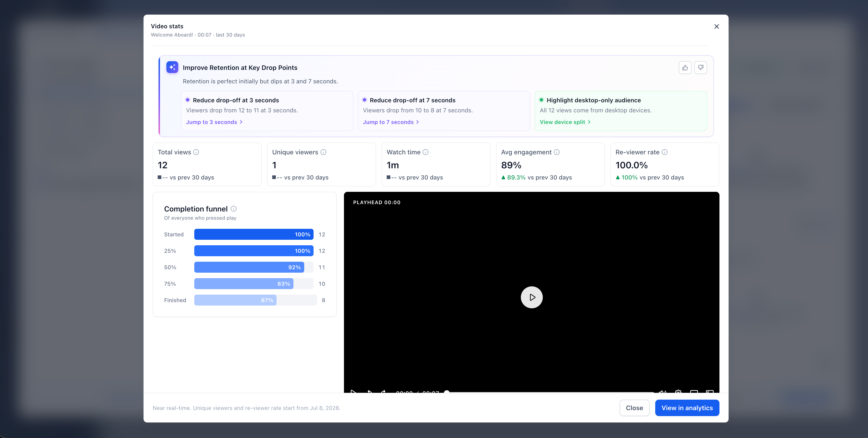Click the 'Reduce drop-off at 3 seconds' card title

pyautogui.click(x=236, y=100)
